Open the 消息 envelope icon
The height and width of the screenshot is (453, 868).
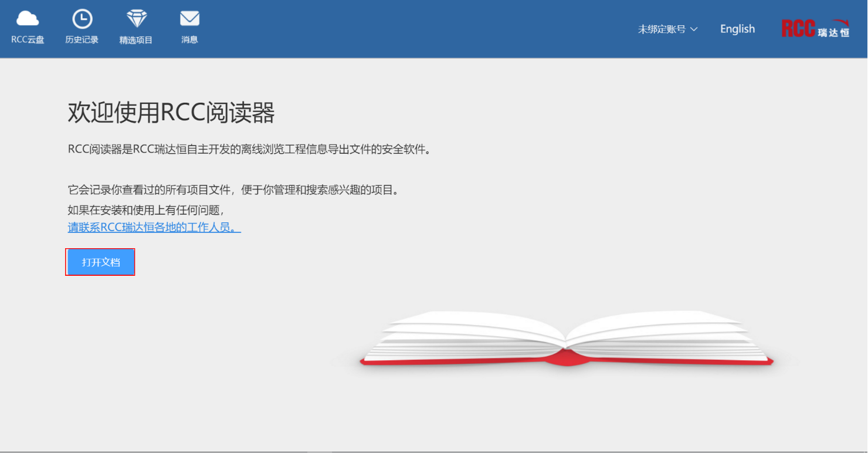tap(189, 19)
